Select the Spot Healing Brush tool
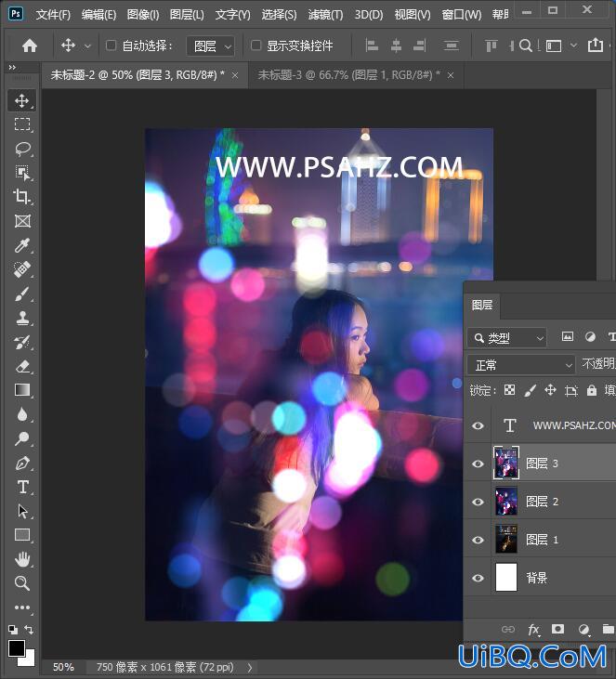 coord(22,269)
